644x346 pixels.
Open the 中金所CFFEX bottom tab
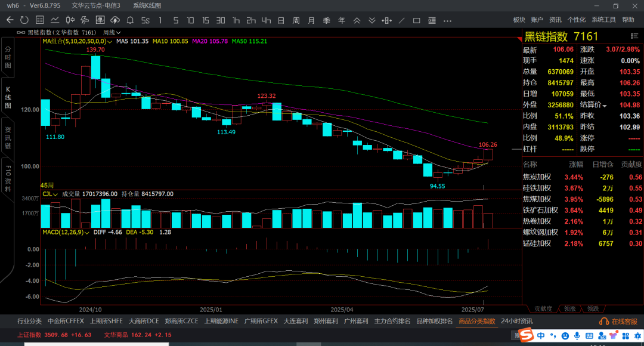point(66,321)
